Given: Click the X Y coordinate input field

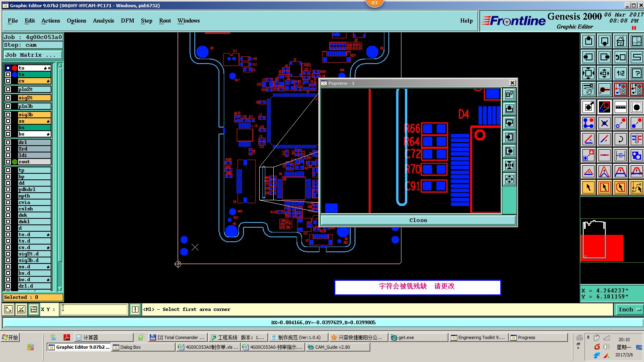Looking at the screenshot, I should point(94,309).
